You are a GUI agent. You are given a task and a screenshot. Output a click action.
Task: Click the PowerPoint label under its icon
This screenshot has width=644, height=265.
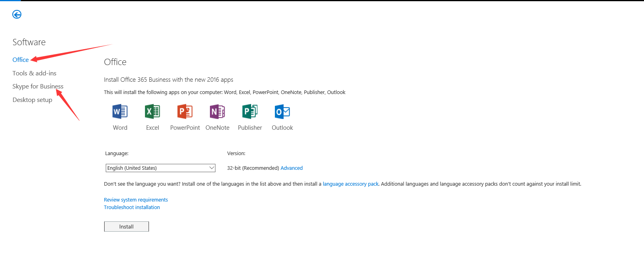click(185, 128)
